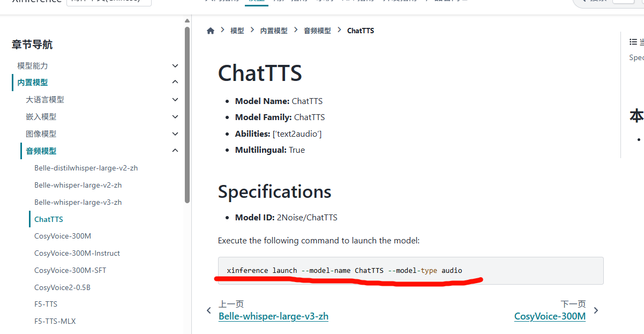Viewport: 644px width, 334px height.
Task: Collapse the 内置模型 section
Action: click(175, 81)
